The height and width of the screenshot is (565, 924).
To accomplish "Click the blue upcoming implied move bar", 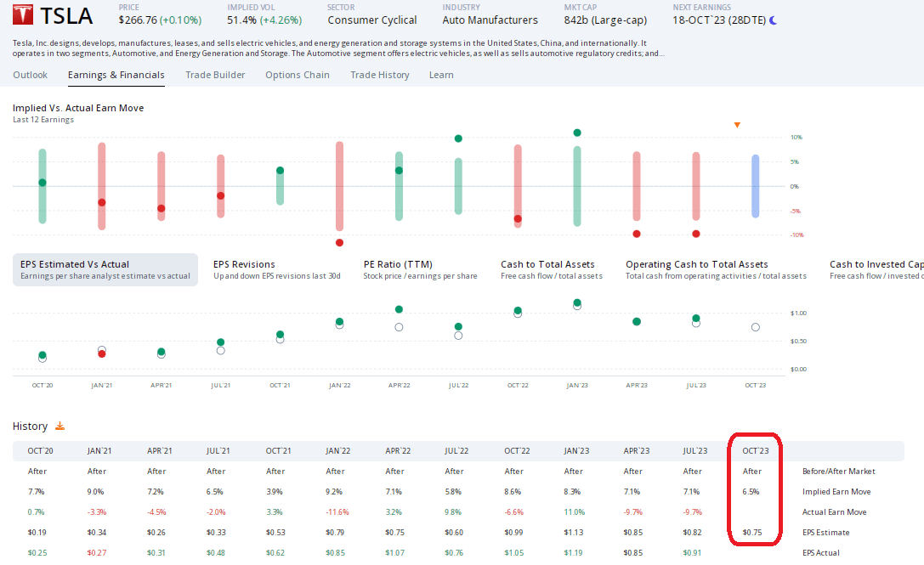I will click(756, 186).
